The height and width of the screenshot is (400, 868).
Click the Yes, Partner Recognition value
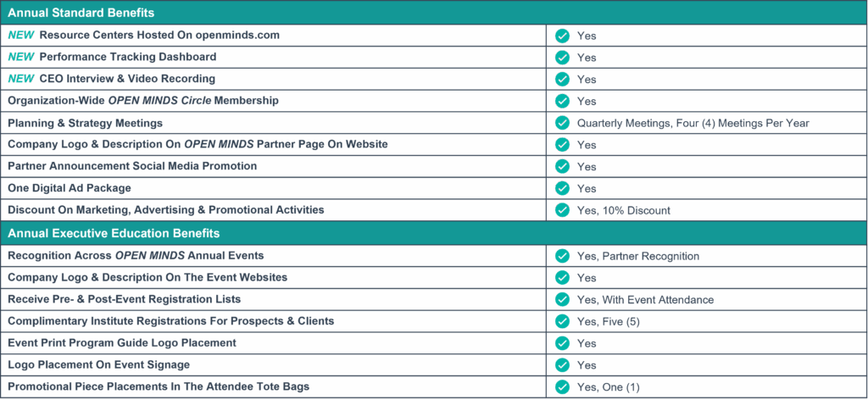(638, 257)
